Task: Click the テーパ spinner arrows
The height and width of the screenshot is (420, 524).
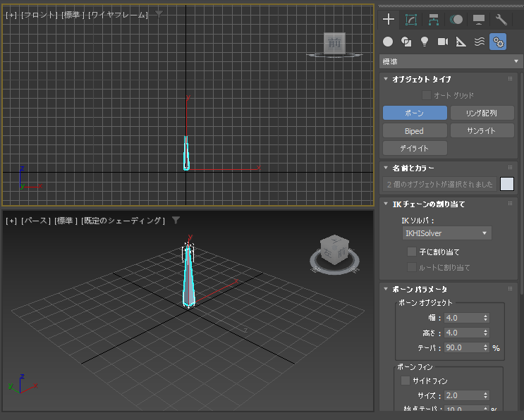Action: (x=486, y=347)
